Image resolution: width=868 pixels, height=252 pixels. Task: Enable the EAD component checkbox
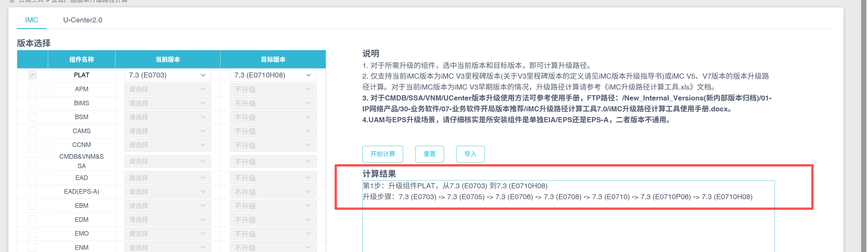pos(32,178)
